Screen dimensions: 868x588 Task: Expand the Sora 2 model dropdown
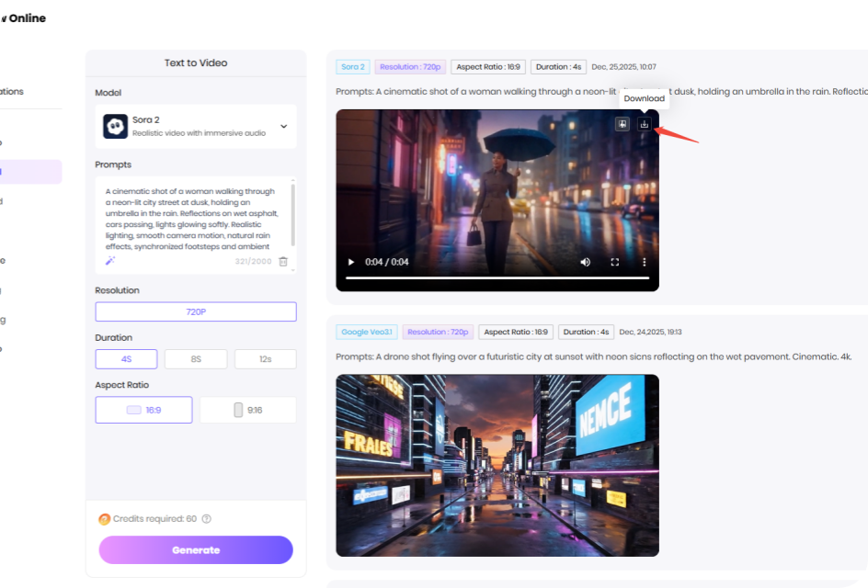click(x=283, y=127)
